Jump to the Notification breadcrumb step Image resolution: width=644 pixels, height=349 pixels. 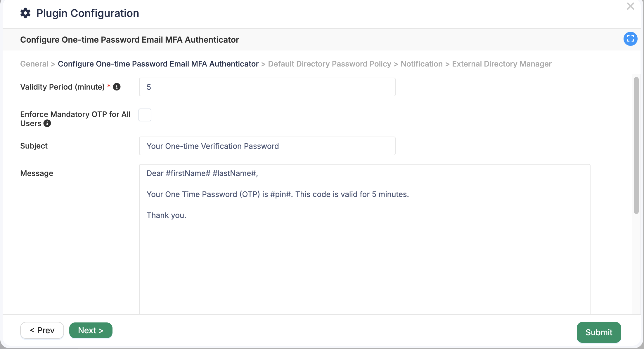(x=422, y=64)
